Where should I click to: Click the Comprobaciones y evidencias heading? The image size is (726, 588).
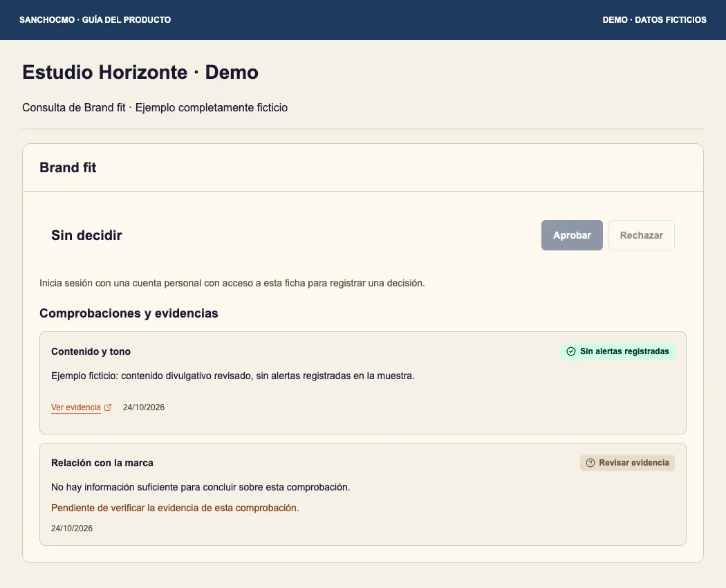point(129,313)
